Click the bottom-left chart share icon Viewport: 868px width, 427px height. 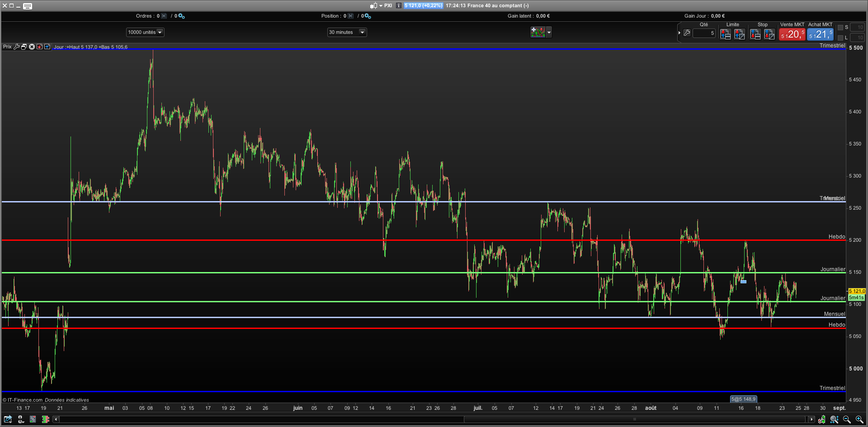pyautogui.click(x=8, y=419)
